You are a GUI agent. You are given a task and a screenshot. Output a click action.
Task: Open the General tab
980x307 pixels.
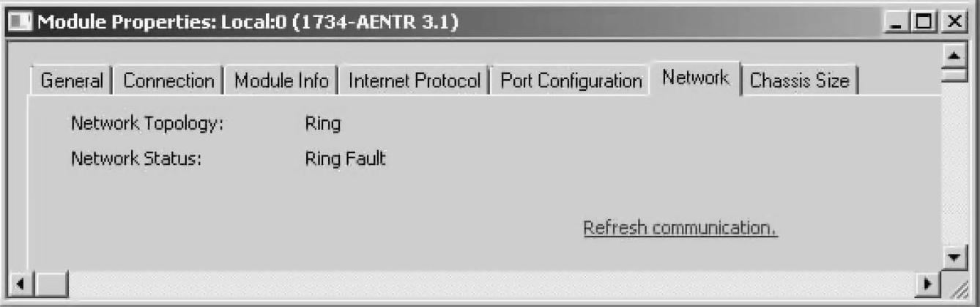(x=71, y=81)
